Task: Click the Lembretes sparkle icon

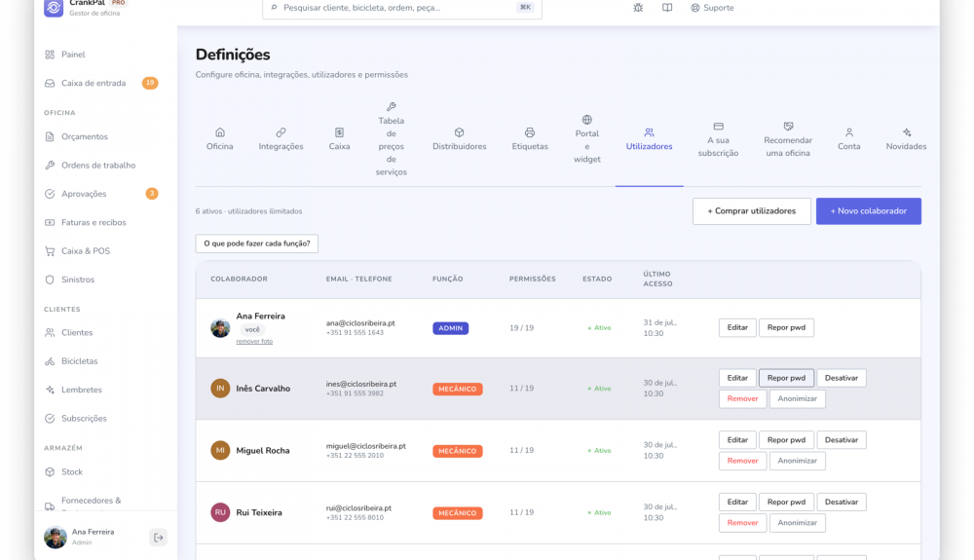Action: pyautogui.click(x=50, y=390)
